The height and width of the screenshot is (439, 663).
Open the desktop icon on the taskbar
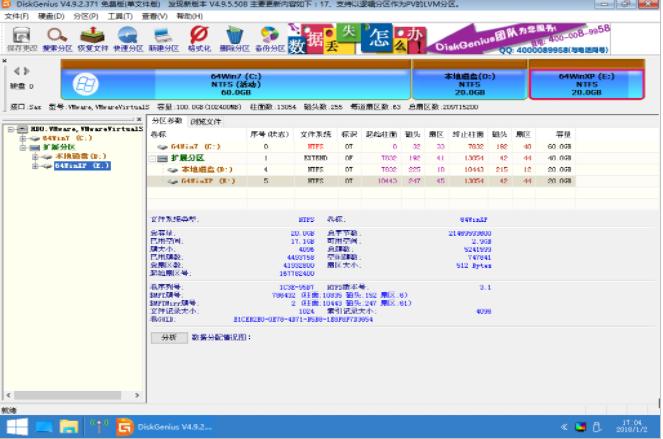(x=44, y=427)
